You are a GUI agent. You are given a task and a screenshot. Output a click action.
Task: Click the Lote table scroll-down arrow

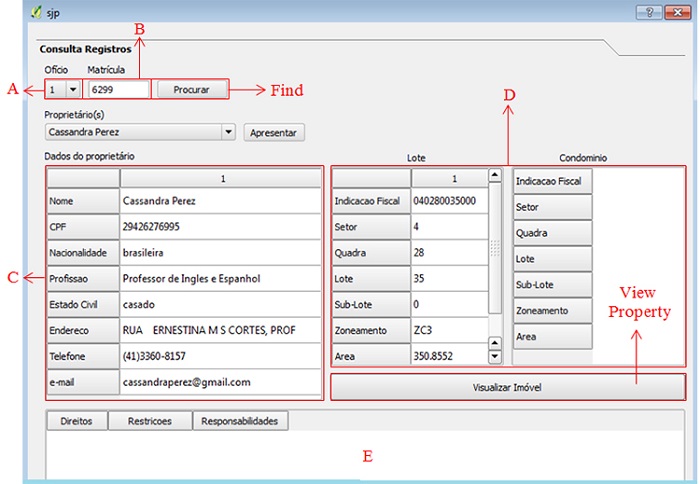pyautogui.click(x=494, y=356)
